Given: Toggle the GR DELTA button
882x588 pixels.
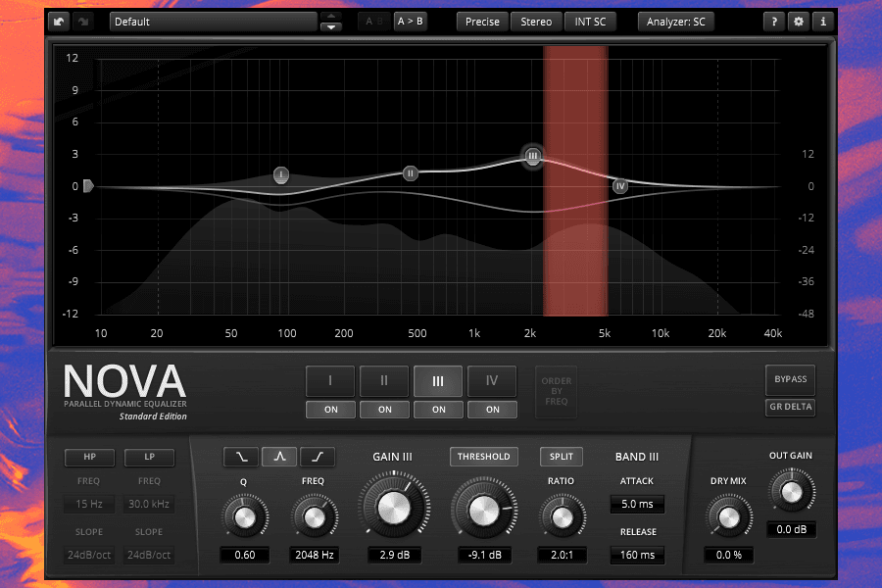Looking at the screenshot, I should pos(790,407).
